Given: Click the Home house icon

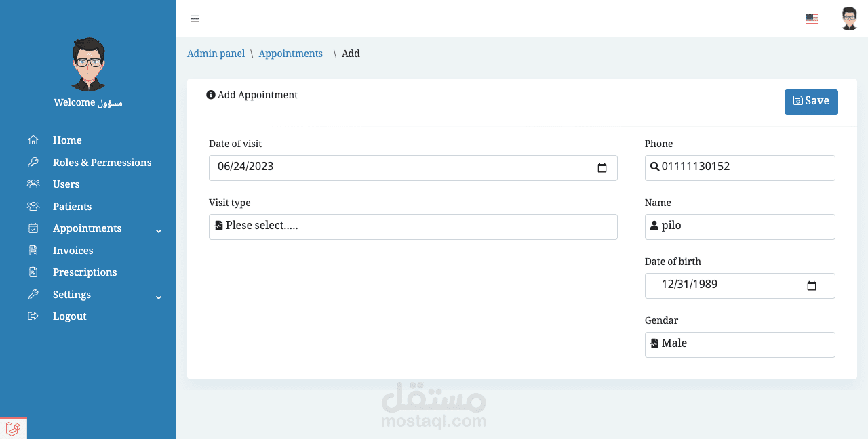Looking at the screenshot, I should click(33, 140).
